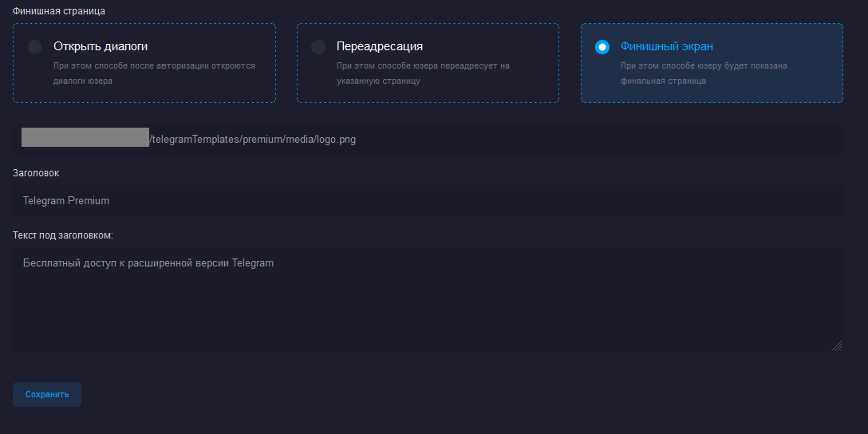This screenshot has width=868, height=434.
Task: Click the "Заголовок" field label
Action: 36,172
